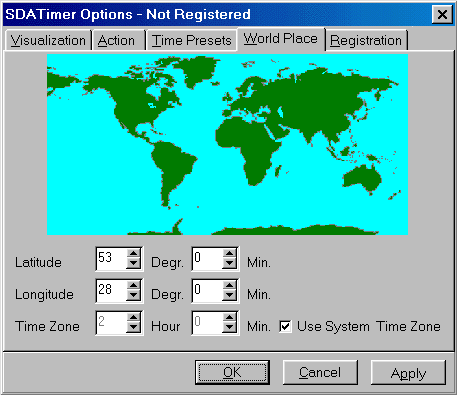Click the Longitude degrees field showing 28
Image resolution: width=457 pixels, height=395 pixels.
(x=112, y=291)
